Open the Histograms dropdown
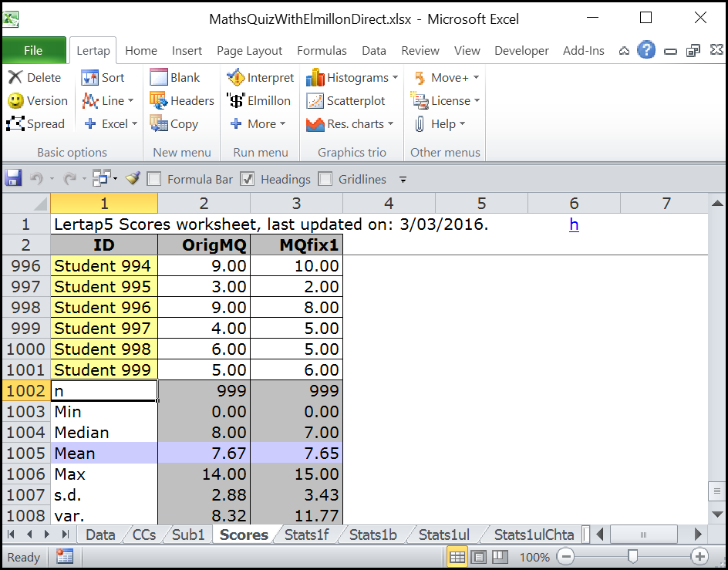 [x=395, y=77]
